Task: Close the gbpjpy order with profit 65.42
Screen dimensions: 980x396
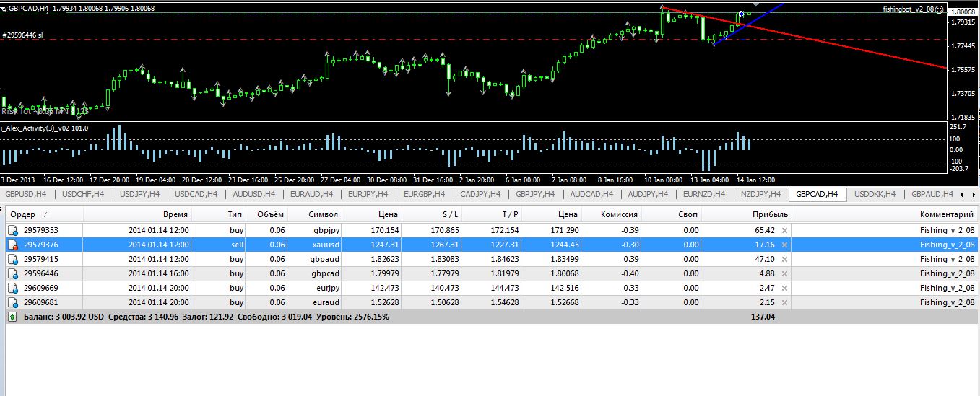Action: click(785, 230)
